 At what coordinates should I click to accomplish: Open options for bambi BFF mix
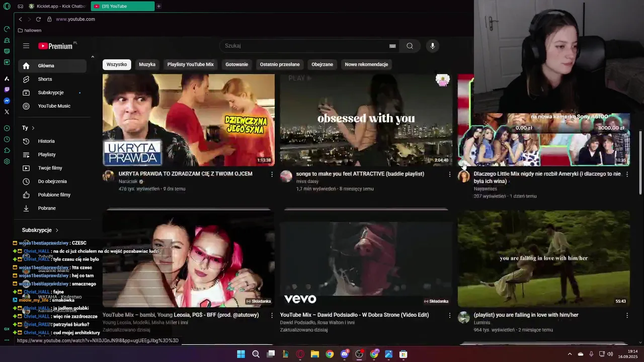pos(272,315)
